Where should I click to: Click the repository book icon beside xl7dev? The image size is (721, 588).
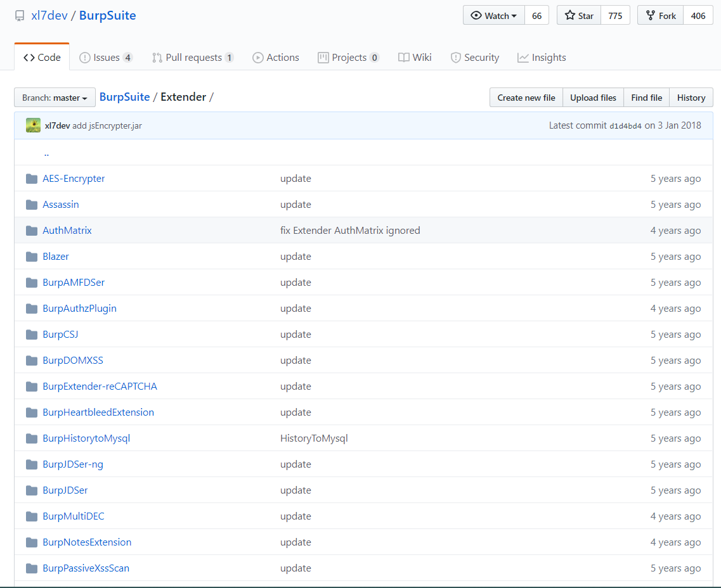20,16
